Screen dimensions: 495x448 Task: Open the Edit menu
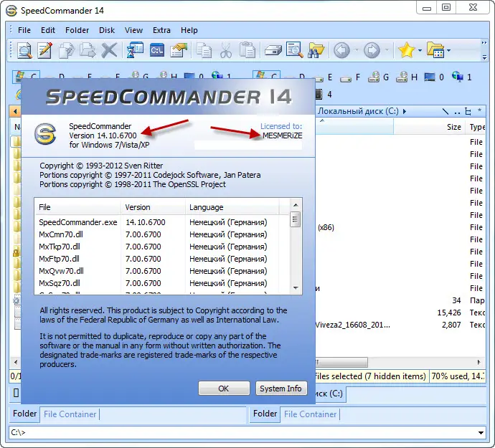point(48,30)
